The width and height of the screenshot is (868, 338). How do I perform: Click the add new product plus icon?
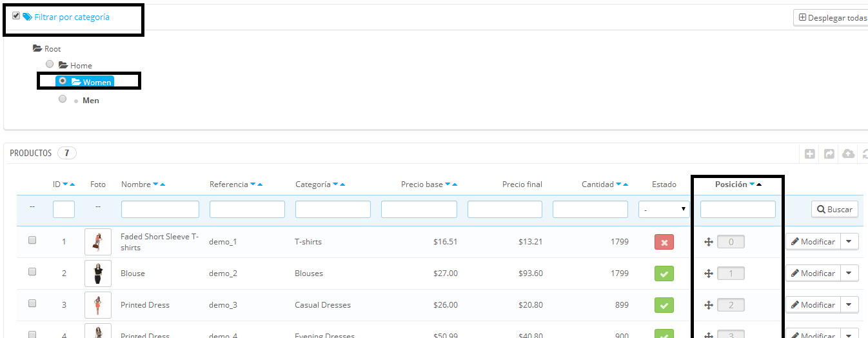(810, 154)
